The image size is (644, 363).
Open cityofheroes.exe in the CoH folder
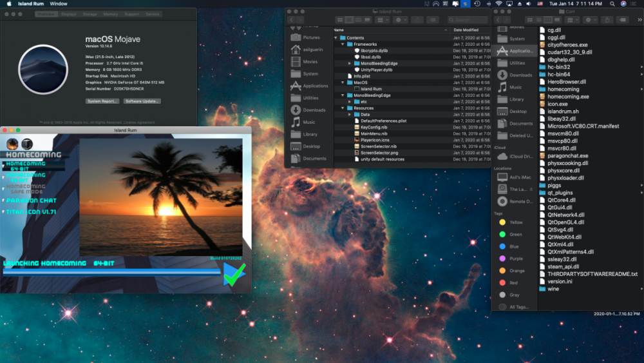[x=567, y=44]
